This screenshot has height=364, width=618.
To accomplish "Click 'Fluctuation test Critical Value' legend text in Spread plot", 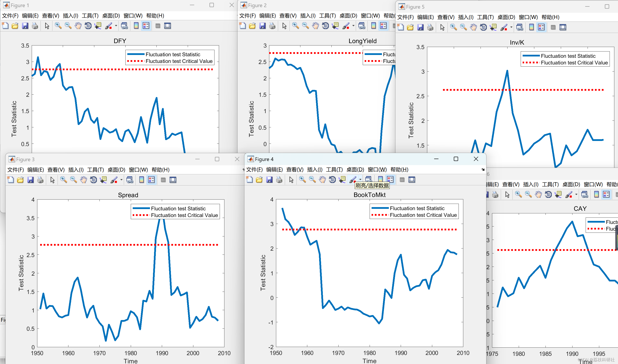I will [184, 215].
